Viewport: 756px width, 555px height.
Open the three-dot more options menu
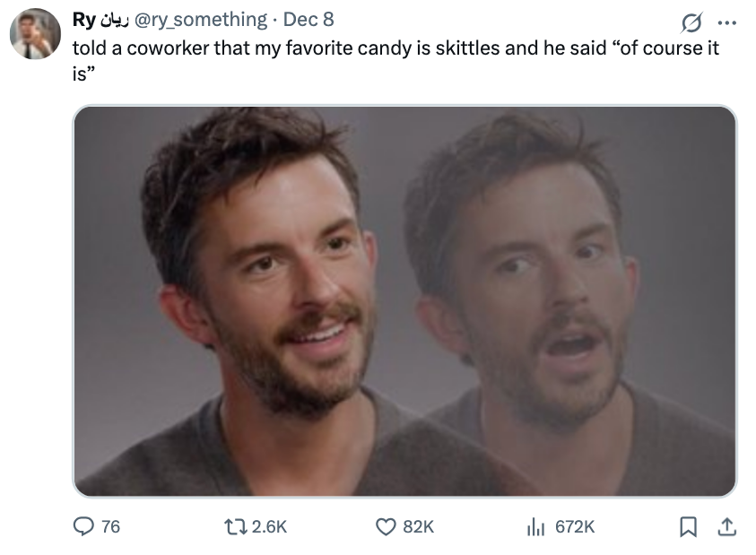pos(726,19)
